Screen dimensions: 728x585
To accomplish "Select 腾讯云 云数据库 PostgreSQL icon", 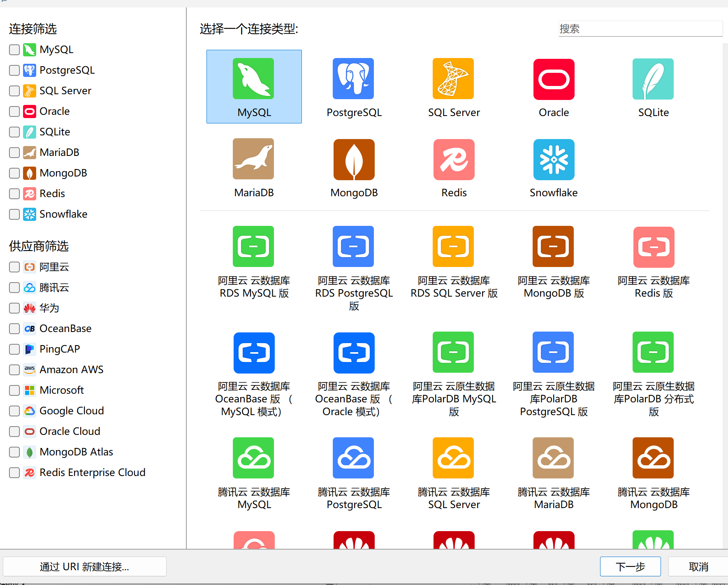I will pyautogui.click(x=353, y=458).
